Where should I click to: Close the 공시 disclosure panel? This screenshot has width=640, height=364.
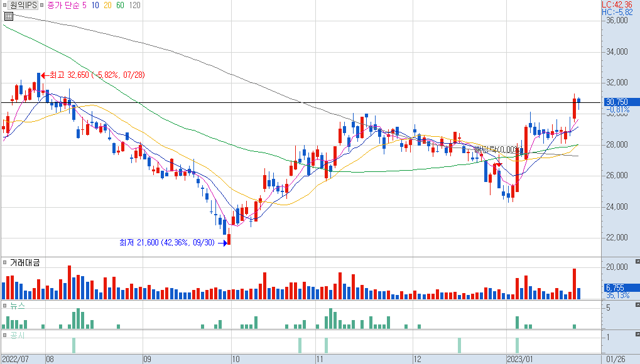click(637, 335)
